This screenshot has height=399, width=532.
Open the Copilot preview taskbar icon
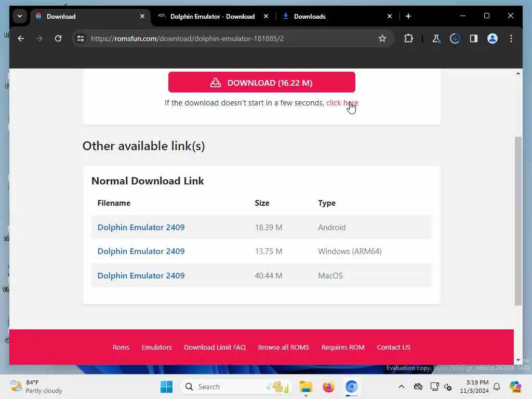(515, 387)
